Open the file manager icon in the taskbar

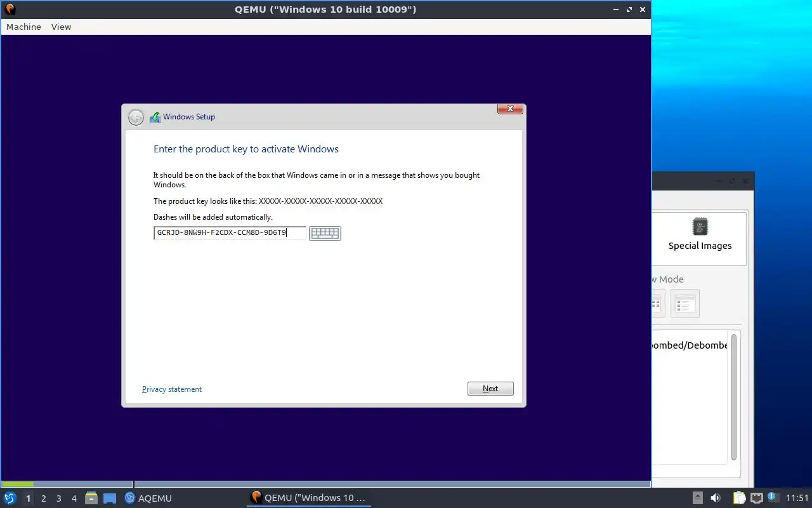point(91,498)
